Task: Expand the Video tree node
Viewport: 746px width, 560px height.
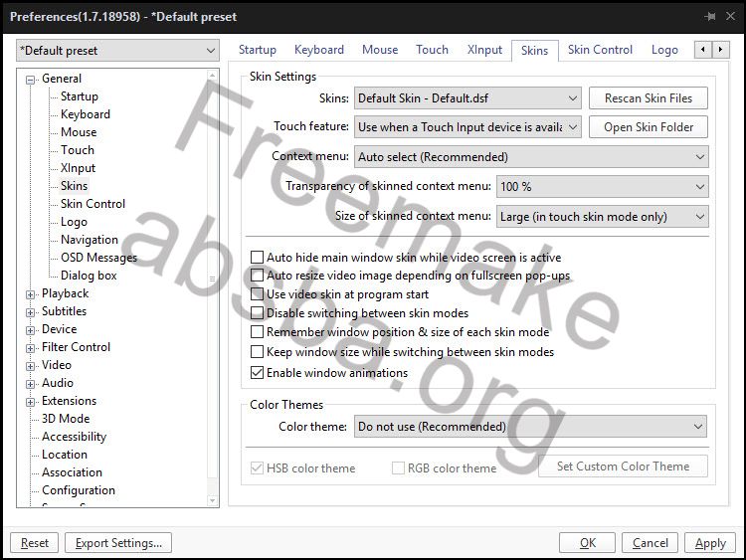Action: (31, 366)
